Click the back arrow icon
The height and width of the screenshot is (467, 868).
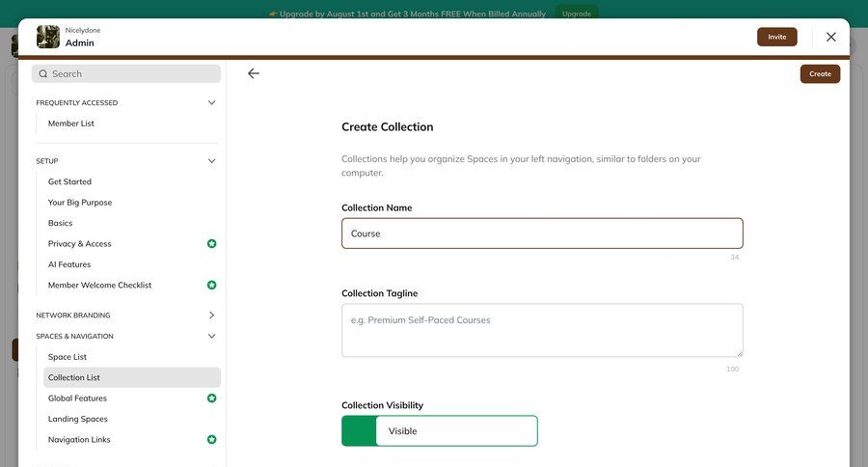(x=254, y=73)
